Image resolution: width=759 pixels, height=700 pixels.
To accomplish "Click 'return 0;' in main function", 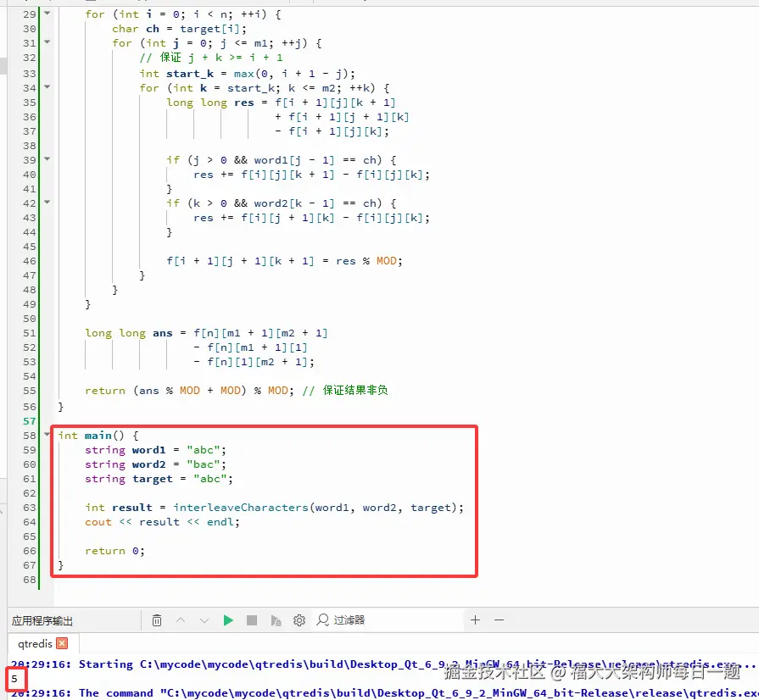I will tap(114, 551).
